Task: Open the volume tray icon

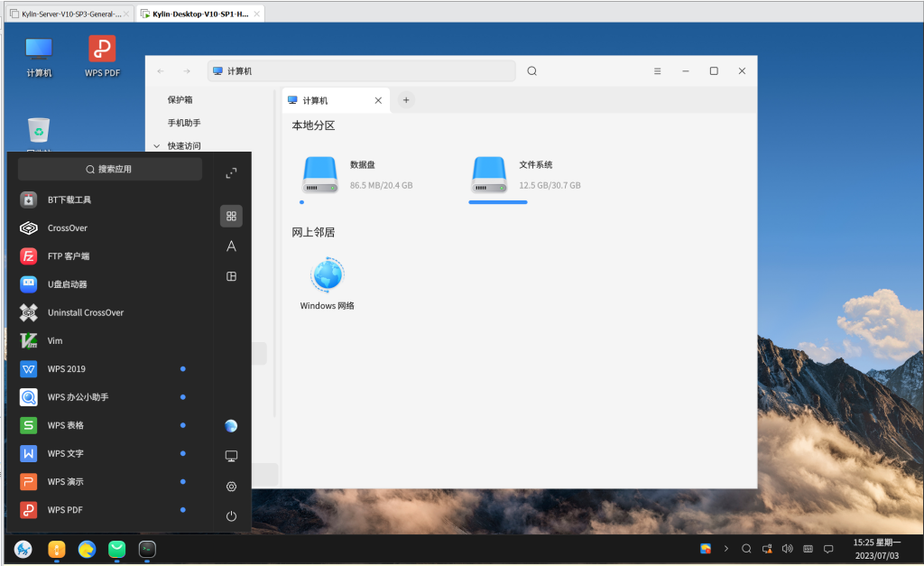Action: coord(787,549)
